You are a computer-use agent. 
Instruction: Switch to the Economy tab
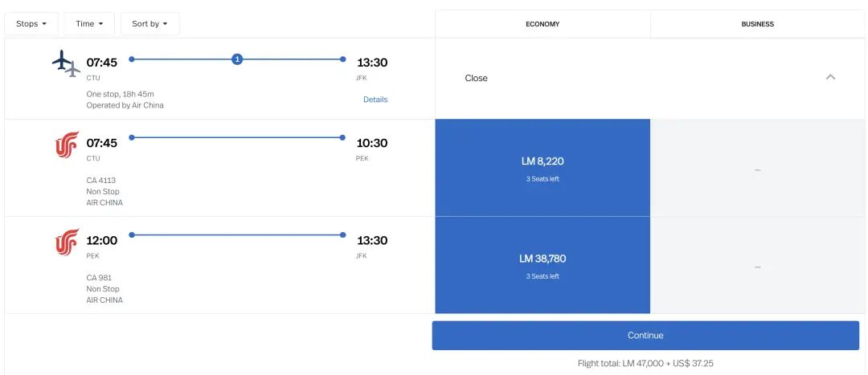point(542,24)
